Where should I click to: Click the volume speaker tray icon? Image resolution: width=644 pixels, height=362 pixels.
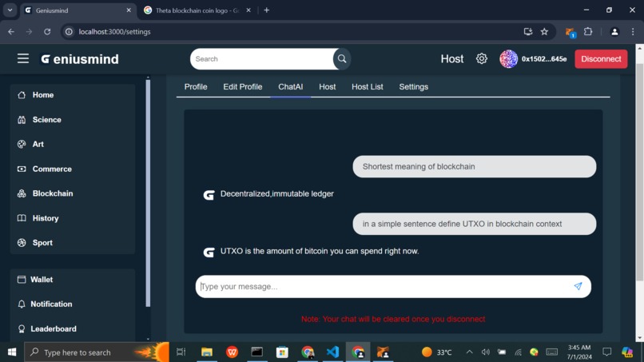coord(486,352)
